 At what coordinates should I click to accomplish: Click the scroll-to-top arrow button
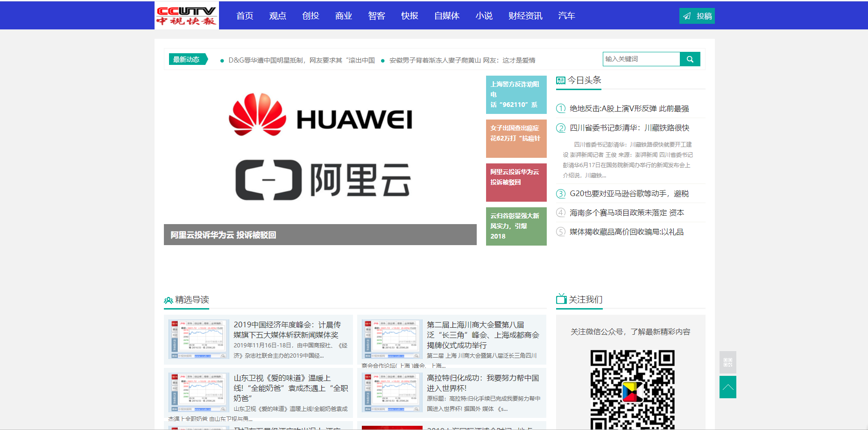(727, 387)
